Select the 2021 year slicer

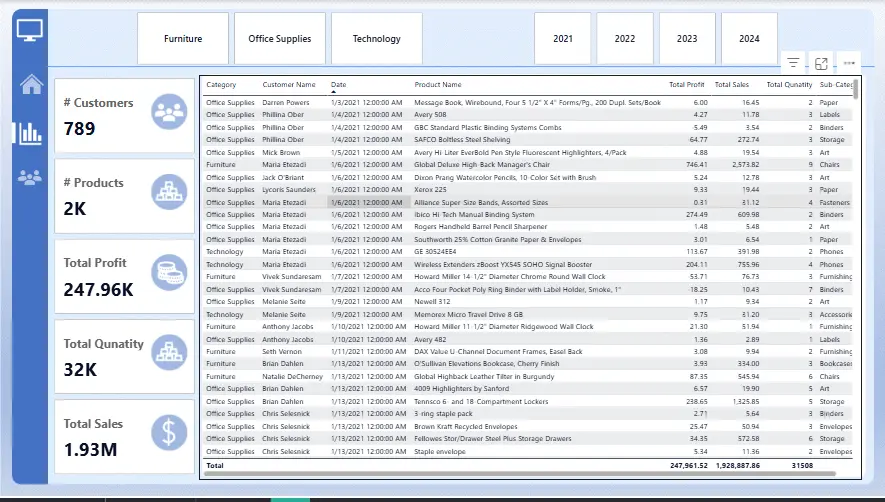tap(563, 38)
